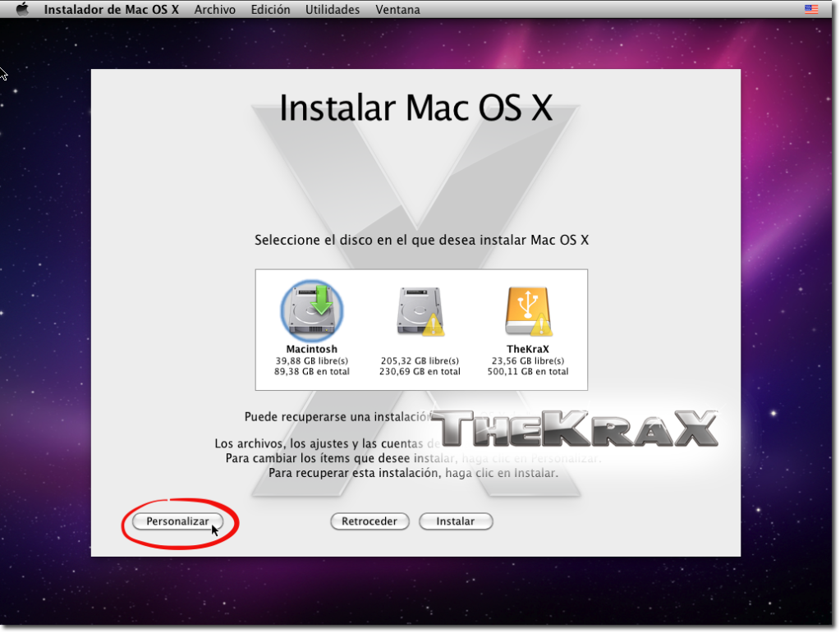
Task: Open the Apple menu
Action: 22,10
